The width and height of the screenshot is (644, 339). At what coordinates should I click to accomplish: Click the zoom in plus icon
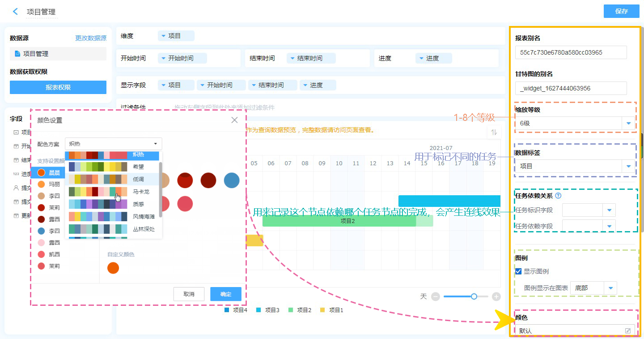(496, 296)
